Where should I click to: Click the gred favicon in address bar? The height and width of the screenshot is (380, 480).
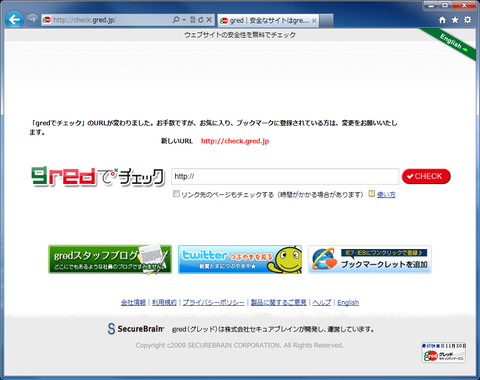pos(47,20)
